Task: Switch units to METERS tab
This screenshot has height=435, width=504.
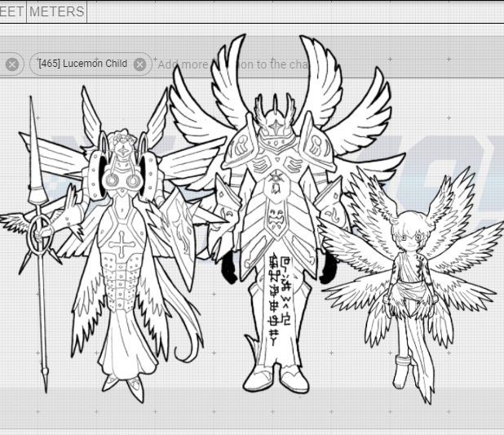Action: [x=56, y=12]
